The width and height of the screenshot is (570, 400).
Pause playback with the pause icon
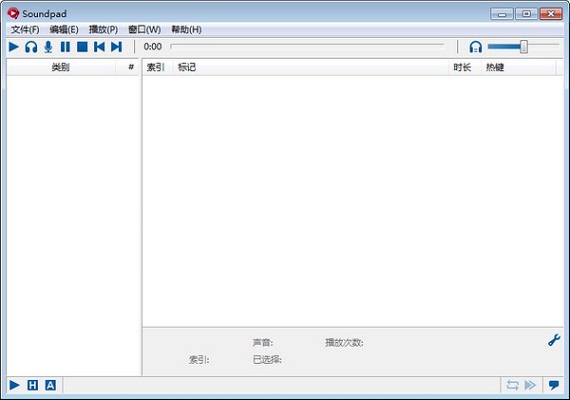pyautogui.click(x=65, y=47)
